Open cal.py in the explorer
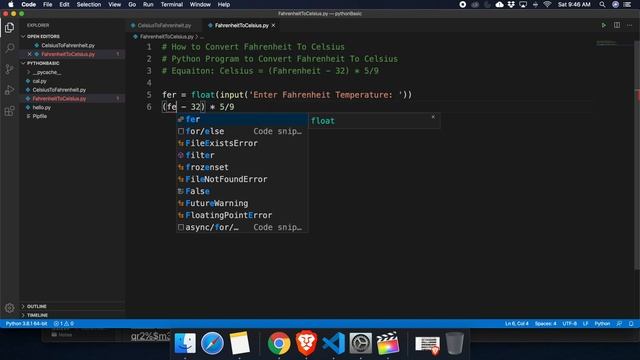This screenshot has width=640, height=360. 40,81
